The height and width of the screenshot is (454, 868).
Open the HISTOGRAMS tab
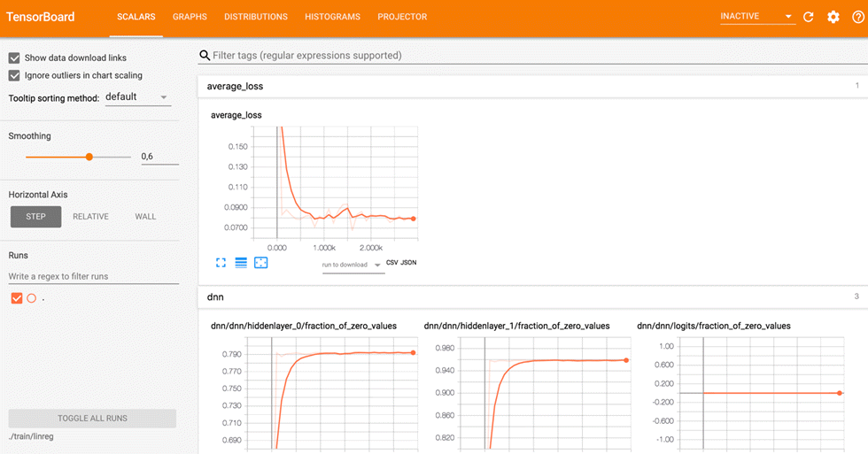[332, 17]
